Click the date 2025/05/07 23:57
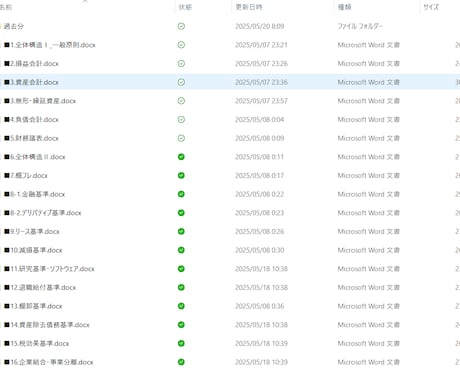 coord(261,101)
